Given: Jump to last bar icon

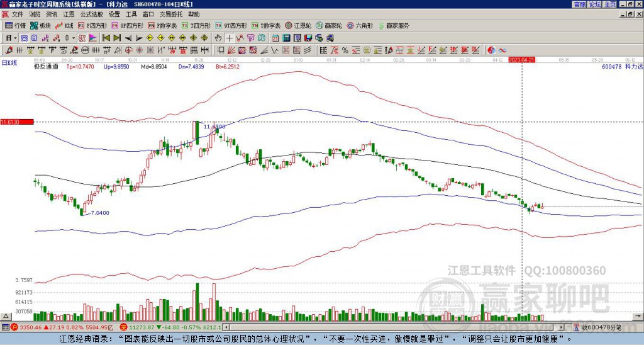Looking at the screenshot, I should 117,38.
